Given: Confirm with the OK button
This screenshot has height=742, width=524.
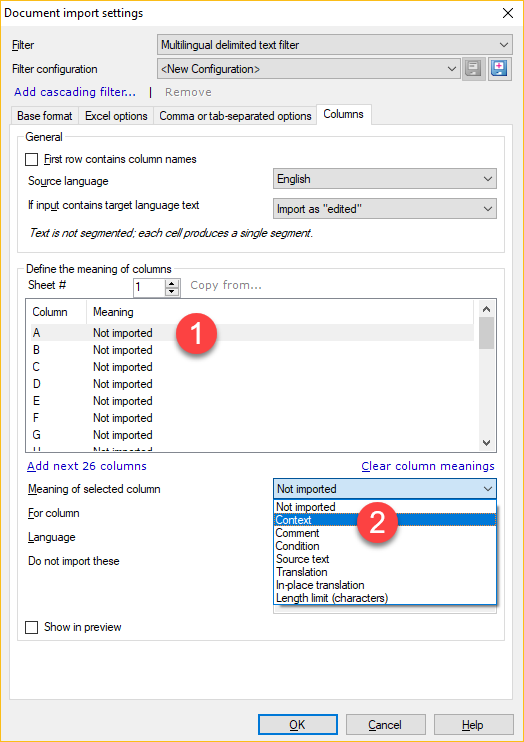Looking at the screenshot, I should [298, 724].
